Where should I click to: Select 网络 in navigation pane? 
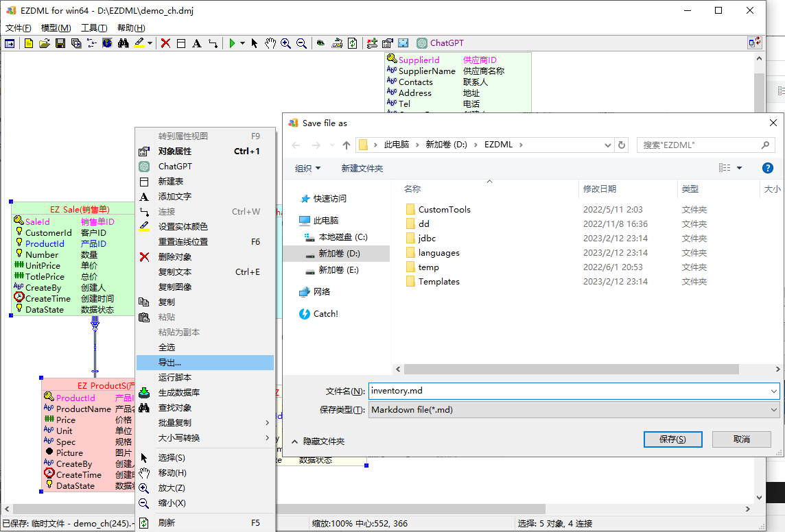pyautogui.click(x=315, y=292)
